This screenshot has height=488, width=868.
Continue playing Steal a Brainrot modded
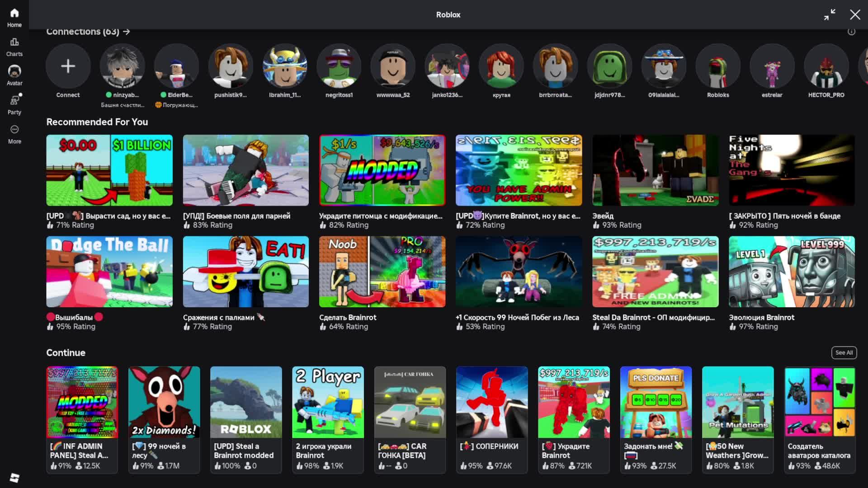[246, 420]
